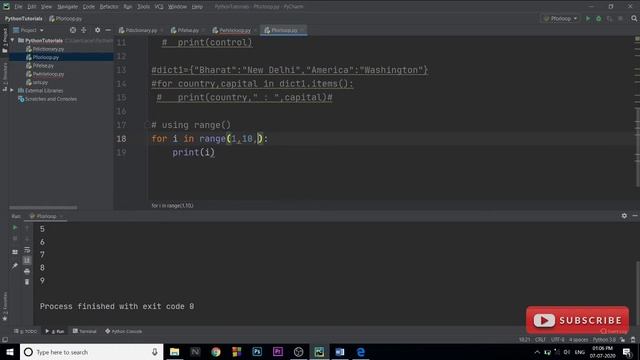Open the Help menu
The height and width of the screenshot is (360, 640).
coord(197,7)
